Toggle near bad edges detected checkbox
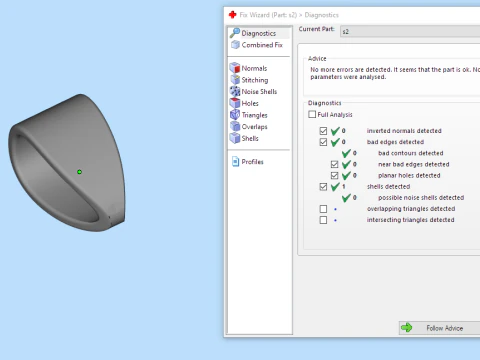The height and width of the screenshot is (360, 480). pyautogui.click(x=334, y=164)
